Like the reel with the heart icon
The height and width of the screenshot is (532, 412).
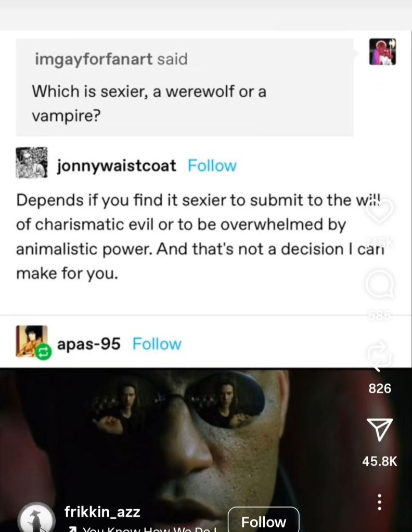coord(379,211)
